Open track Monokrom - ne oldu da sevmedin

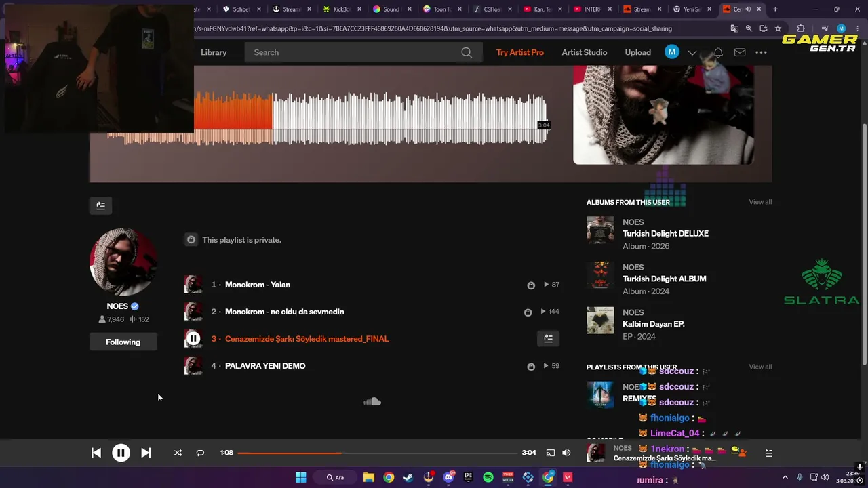(x=285, y=312)
